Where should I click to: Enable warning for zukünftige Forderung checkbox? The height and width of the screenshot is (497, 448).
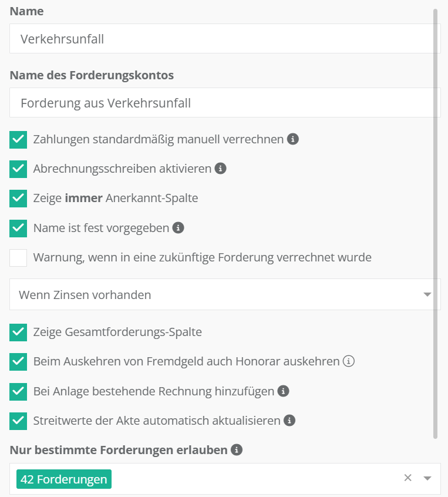[18, 257]
